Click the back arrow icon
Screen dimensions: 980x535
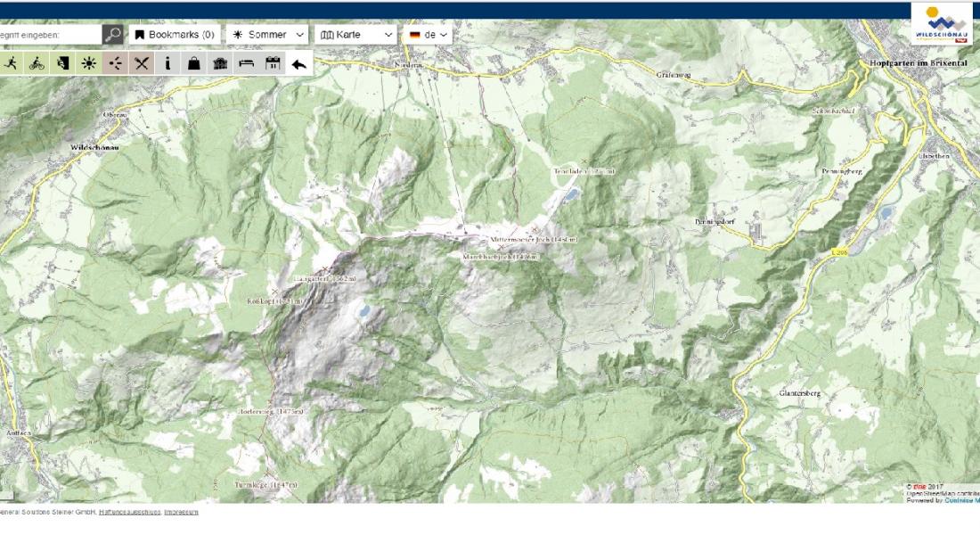tap(297, 62)
